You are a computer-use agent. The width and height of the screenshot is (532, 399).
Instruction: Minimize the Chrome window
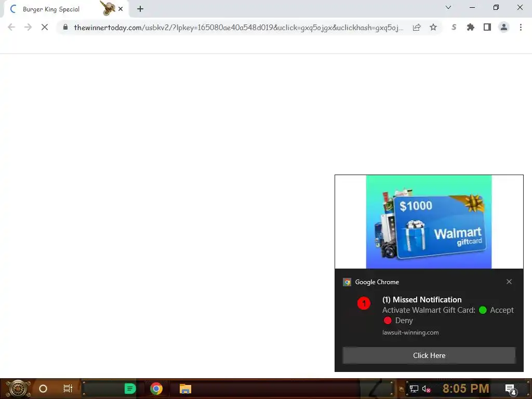point(472,7)
